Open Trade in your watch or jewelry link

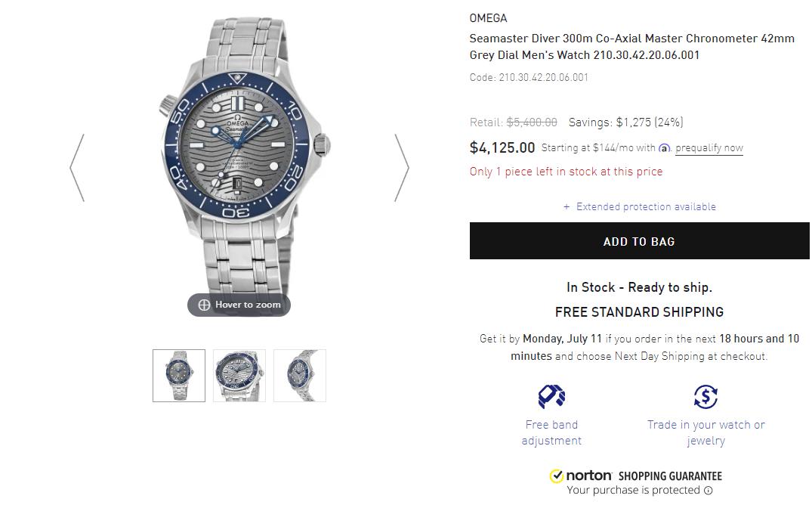pyautogui.click(x=705, y=432)
